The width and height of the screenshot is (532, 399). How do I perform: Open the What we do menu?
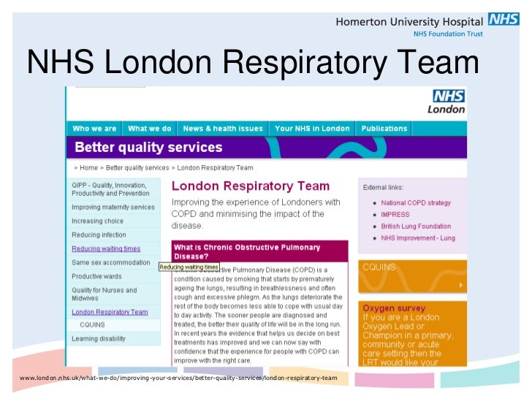[150, 129]
